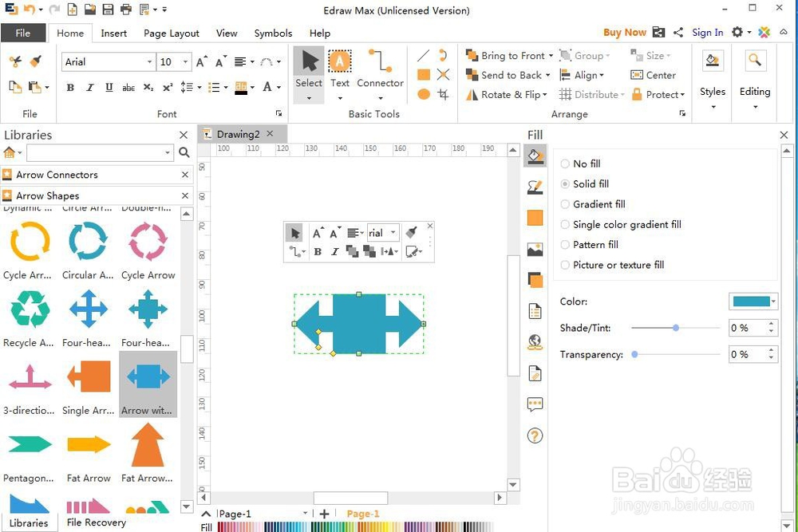Image resolution: width=798 pixels, height=532 pixels.
Task: Expand the Send to Back dropdown
Action: tap(547, 75)
